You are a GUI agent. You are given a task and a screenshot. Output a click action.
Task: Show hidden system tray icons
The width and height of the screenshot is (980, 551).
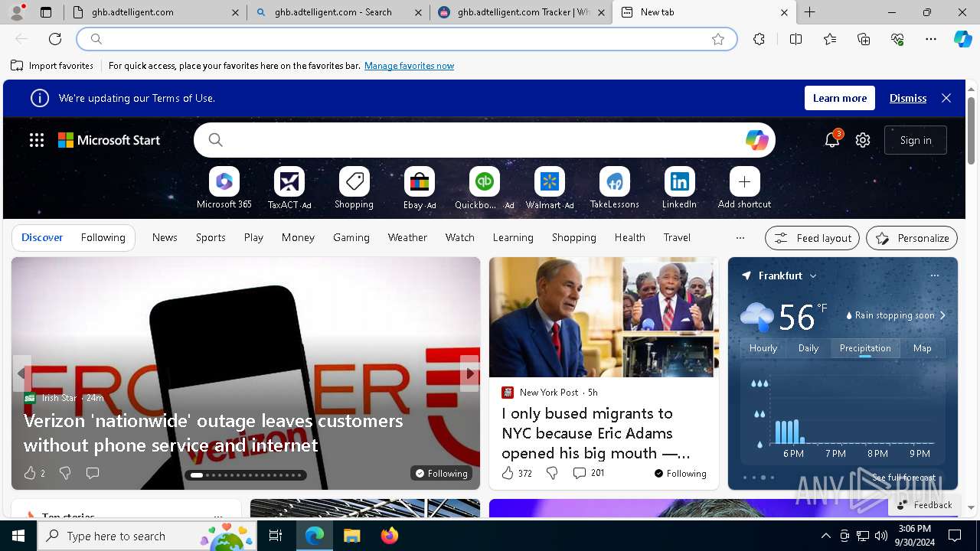coord(825,536)
